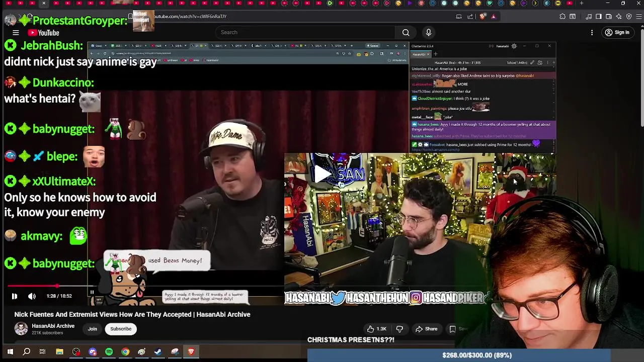Open Task View on the taskbar
The image size is (644, 362).
coord(42,352)
